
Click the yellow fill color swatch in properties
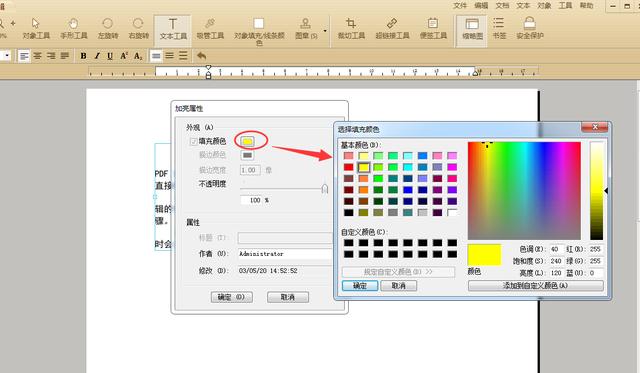click(x=247, y=142)
